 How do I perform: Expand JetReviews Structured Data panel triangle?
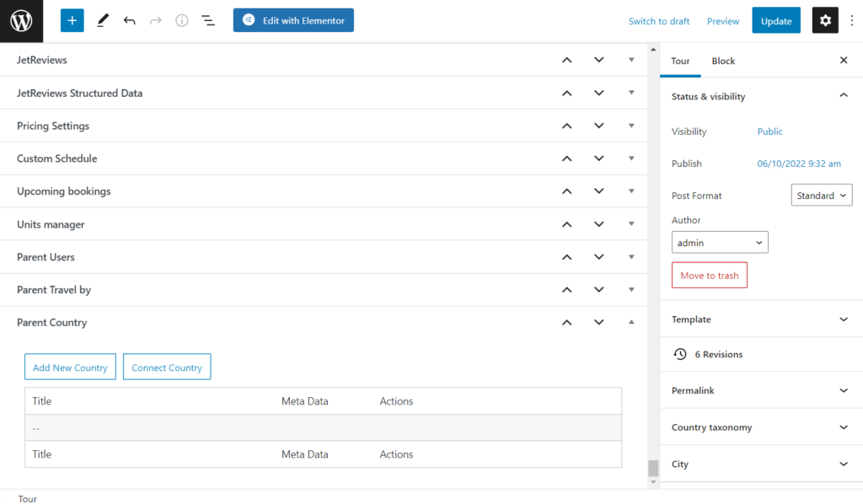(x=631, y=93)
